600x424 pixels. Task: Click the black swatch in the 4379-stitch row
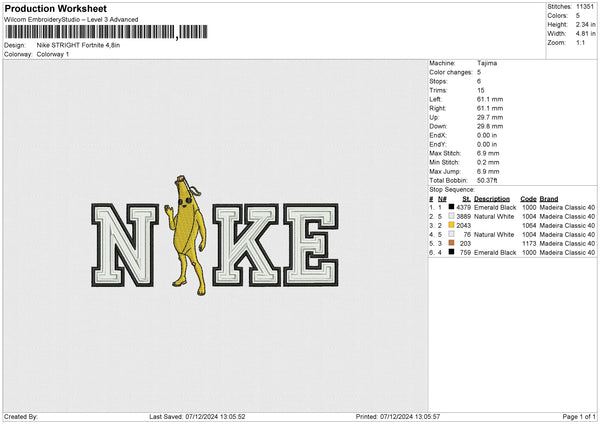tap(452, 207)
